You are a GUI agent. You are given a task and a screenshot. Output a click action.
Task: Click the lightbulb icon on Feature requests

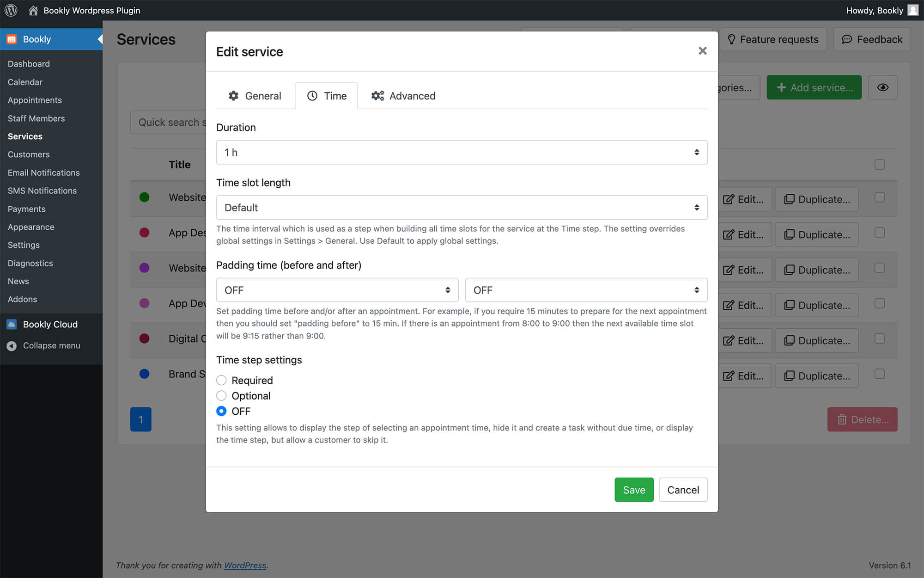click(x=731, y=39)
